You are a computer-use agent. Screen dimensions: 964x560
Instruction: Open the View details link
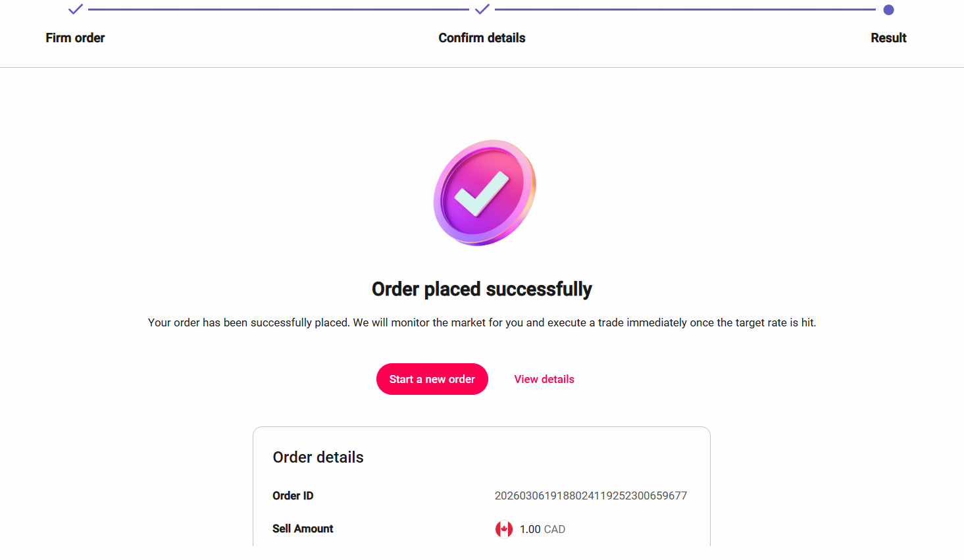544,379
